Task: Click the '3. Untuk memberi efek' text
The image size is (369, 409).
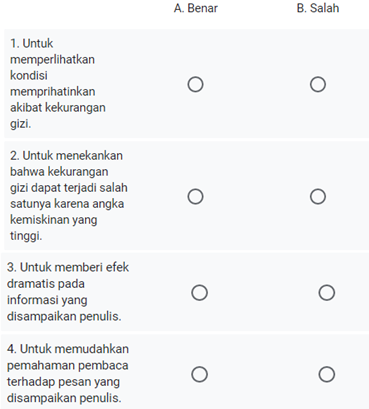Action: tap(68, 267)
